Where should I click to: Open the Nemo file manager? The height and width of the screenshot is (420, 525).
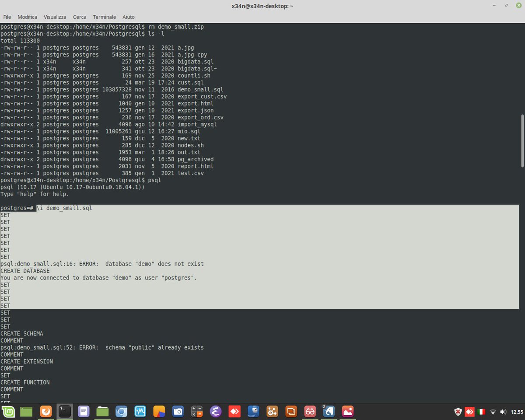pyautogui.click(x=102, y=411)
